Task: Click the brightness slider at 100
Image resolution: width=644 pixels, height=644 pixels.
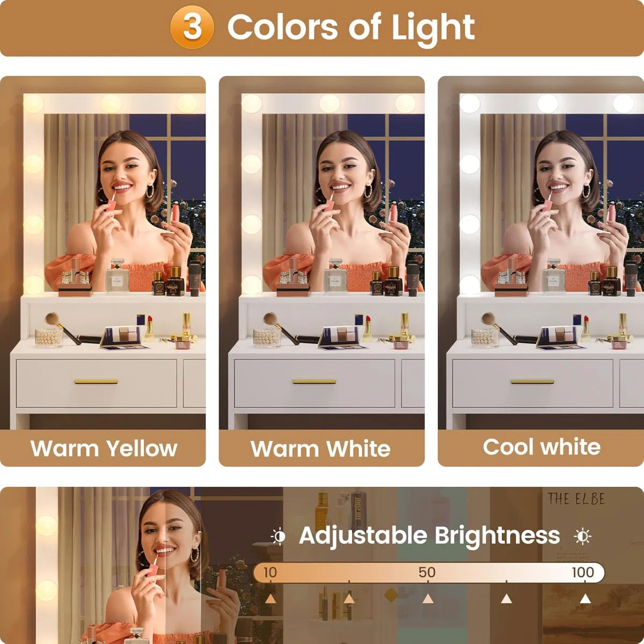Action: (582, 572)
